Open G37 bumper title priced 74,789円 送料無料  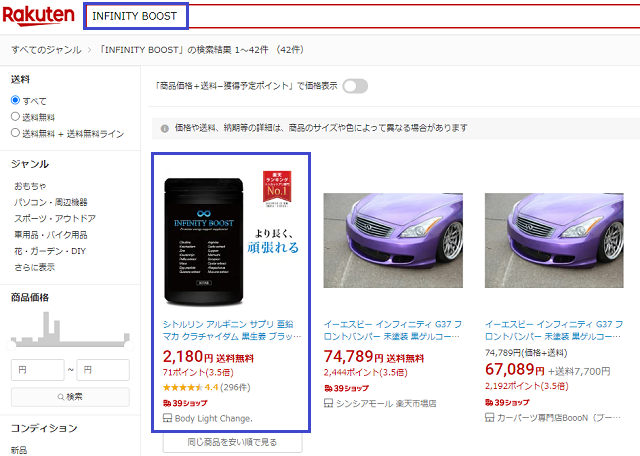click(x=393, y=330)
